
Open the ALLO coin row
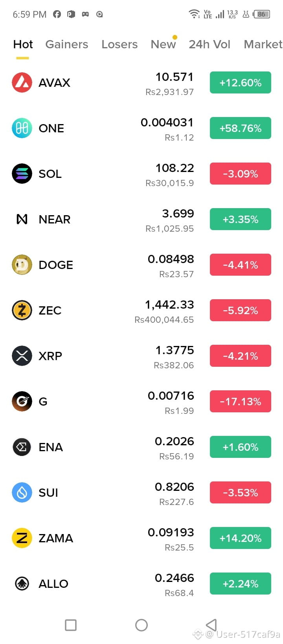click(x=141, y=584)
